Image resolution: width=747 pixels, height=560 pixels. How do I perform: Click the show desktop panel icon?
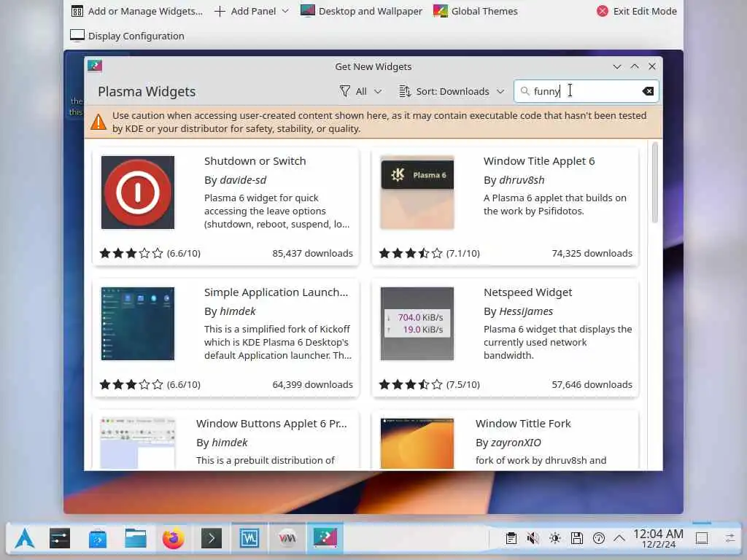tap(702, 539)
